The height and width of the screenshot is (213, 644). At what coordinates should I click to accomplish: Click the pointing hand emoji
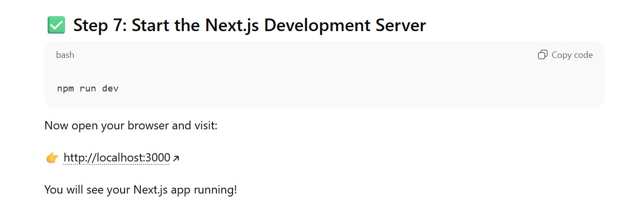point(52,158)
